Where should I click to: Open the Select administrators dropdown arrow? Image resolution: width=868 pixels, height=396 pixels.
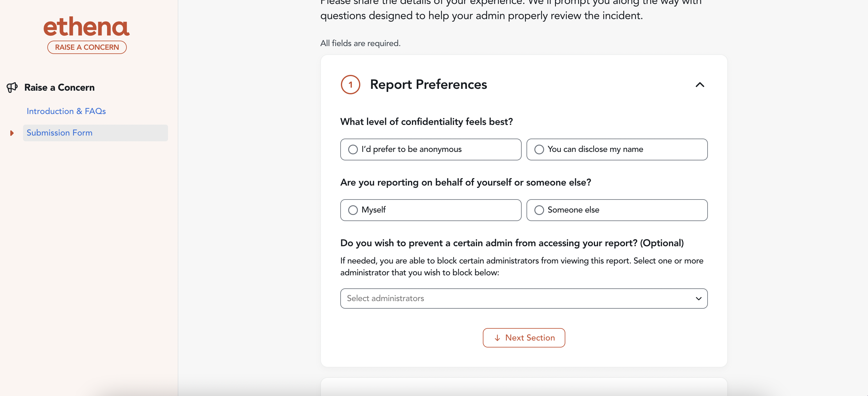(x=698, y=299)
